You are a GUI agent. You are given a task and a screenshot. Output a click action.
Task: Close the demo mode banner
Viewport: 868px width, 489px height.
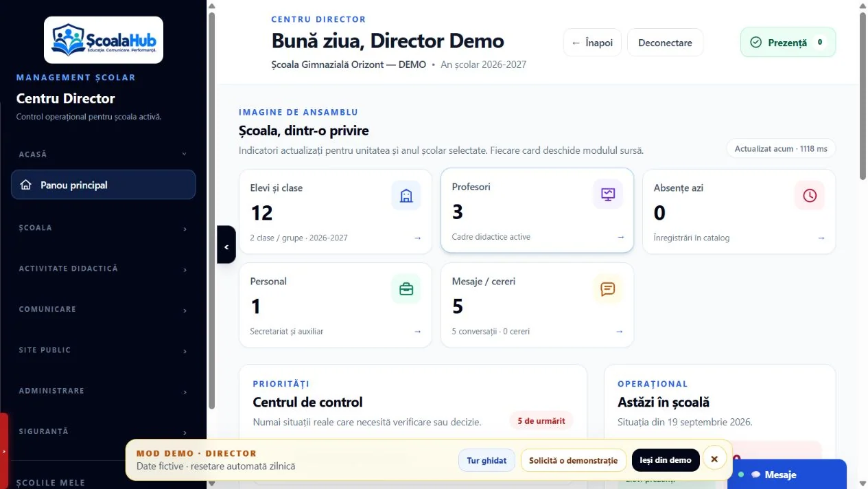tap(714, 458)
